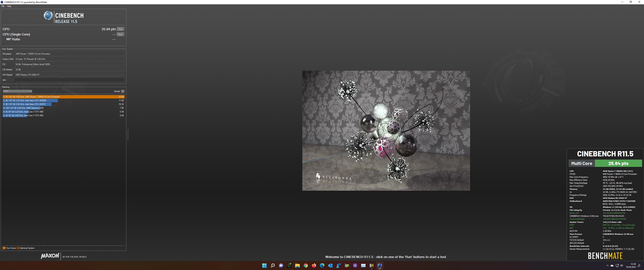Click the GFX Board field AMD Radeon RX 6900 XT
The width and height of the screenshot is (644, 270).
[69, 75]
